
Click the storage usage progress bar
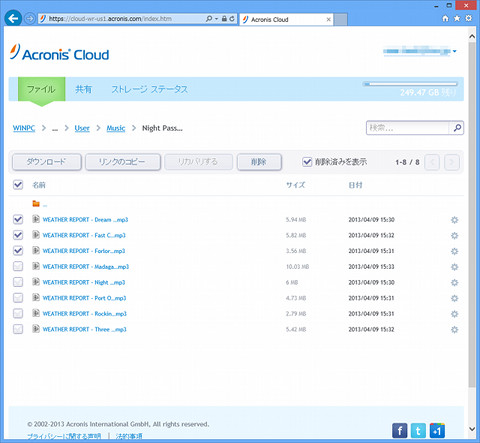point(410,84)
